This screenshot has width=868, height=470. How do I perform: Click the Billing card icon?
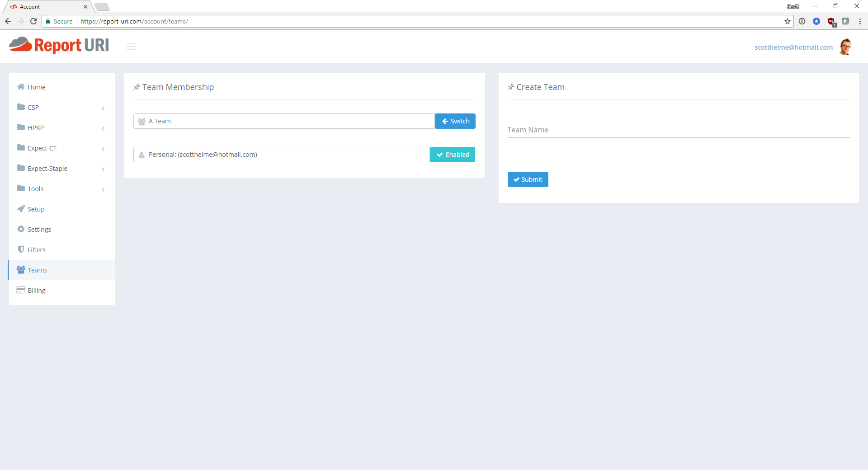coord(21,290)
